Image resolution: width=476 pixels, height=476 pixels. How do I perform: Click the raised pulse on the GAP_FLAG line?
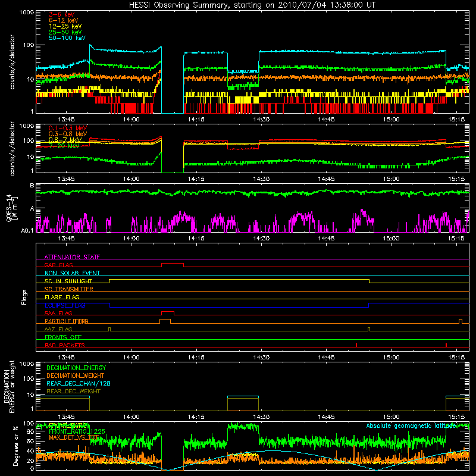click(173, 264)
